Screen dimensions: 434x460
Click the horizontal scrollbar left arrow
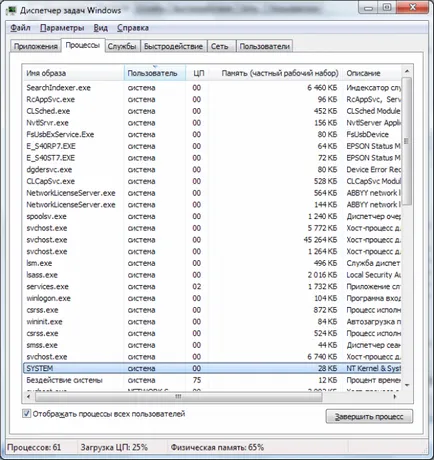pos(29,397)
